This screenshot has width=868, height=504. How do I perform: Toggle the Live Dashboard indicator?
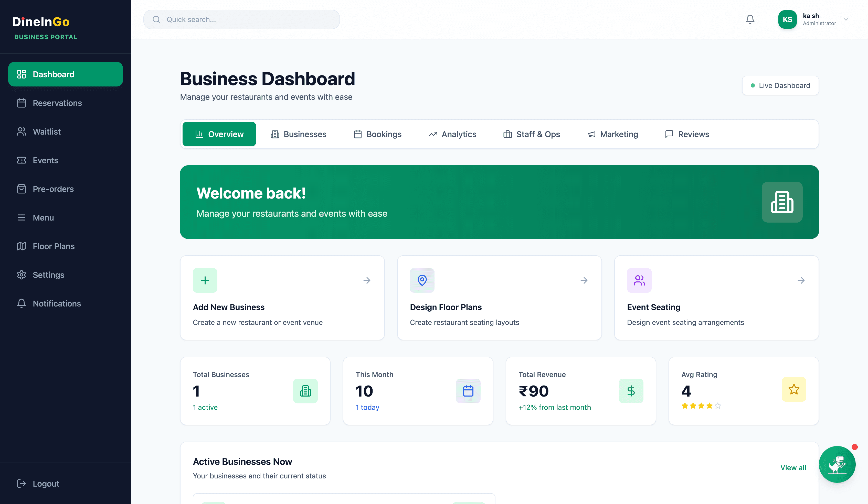pyautogui.click(x=780, y=85)
